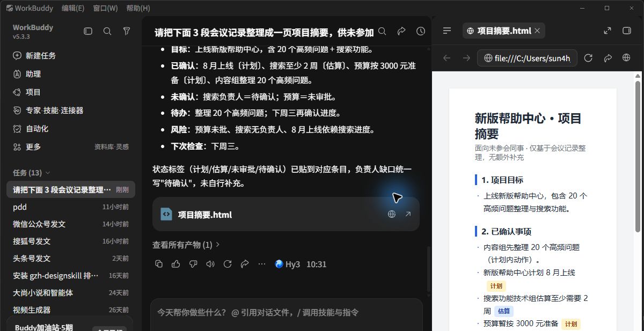Click the 估算 tag in preview
Image resolution: width=644 pixels, height=331 pixels.
click(504, 311)
